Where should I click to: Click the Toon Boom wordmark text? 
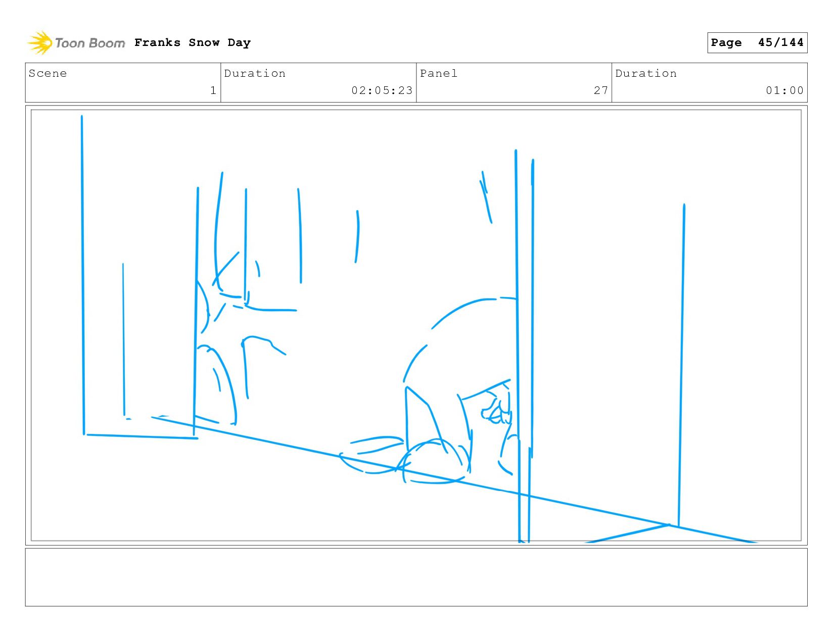(90, 43)
